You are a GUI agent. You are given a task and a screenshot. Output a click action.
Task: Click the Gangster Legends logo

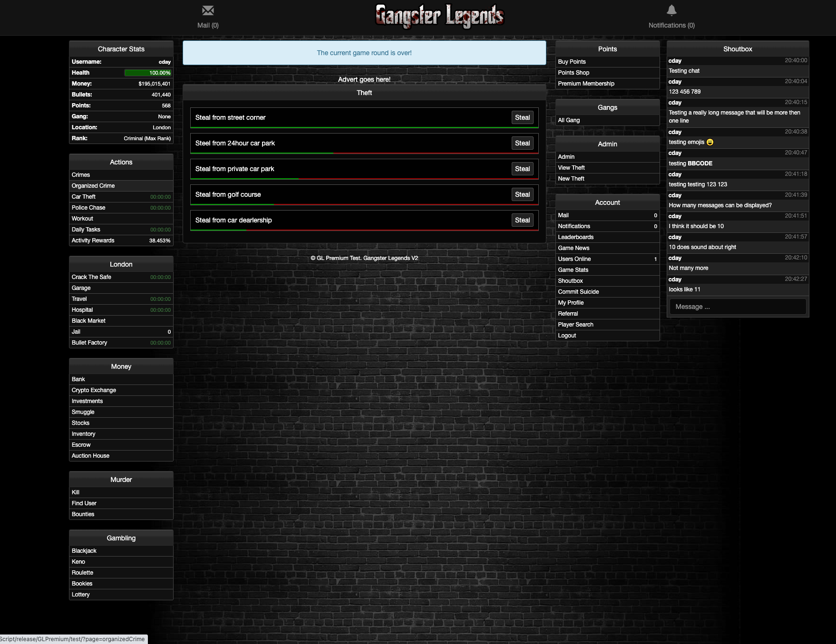439,16
